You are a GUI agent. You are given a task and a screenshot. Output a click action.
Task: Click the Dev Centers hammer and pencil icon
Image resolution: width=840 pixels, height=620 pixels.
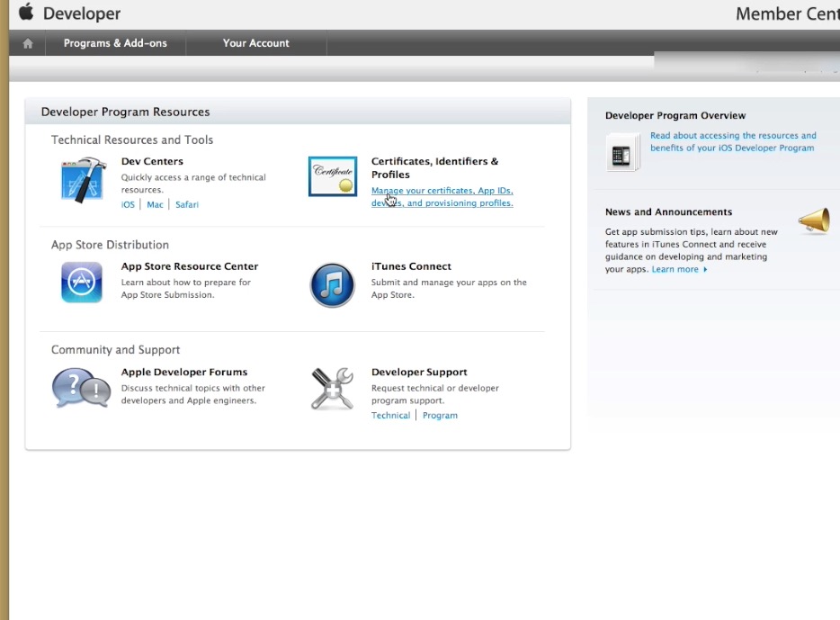(82, 176)
